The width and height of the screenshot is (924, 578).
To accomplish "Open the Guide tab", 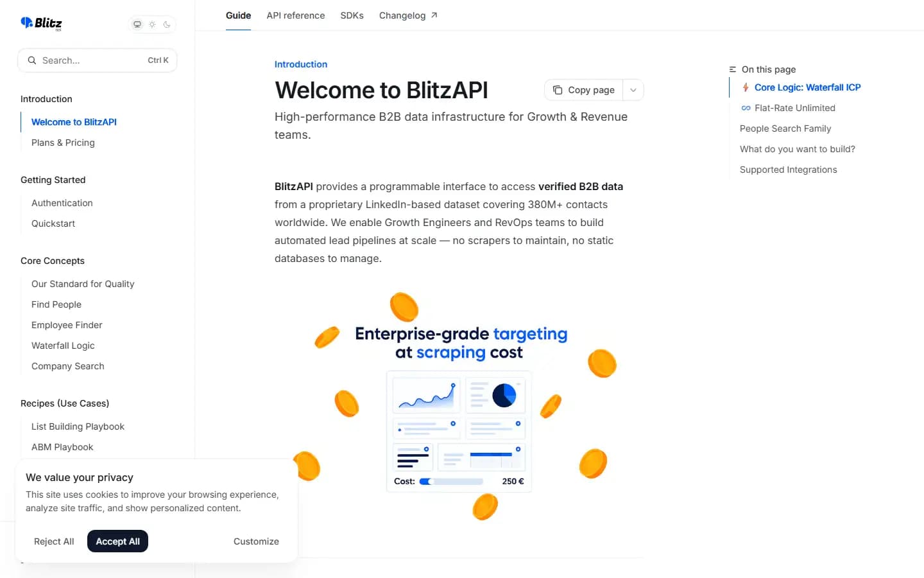I will click(238, 15).
